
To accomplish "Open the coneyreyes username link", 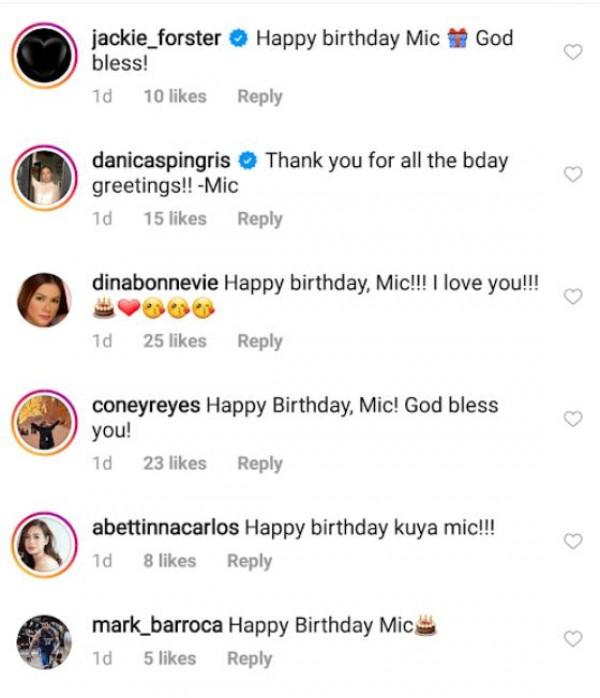I will point(146,406).
